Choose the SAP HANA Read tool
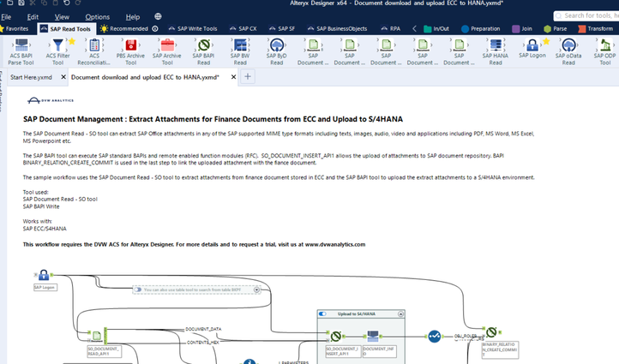This screenshot has height=364, width=619. tap(496, 51)
